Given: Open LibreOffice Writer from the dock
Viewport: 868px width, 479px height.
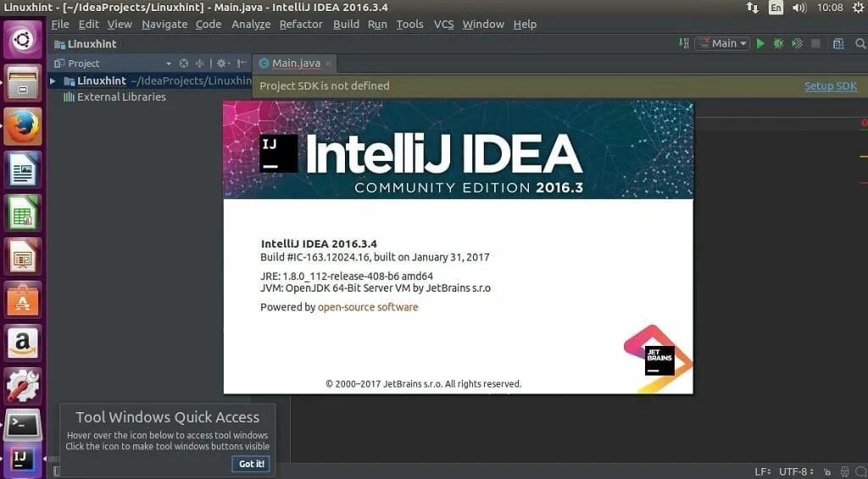Looking at the screenshot, I should click(23, 170).
